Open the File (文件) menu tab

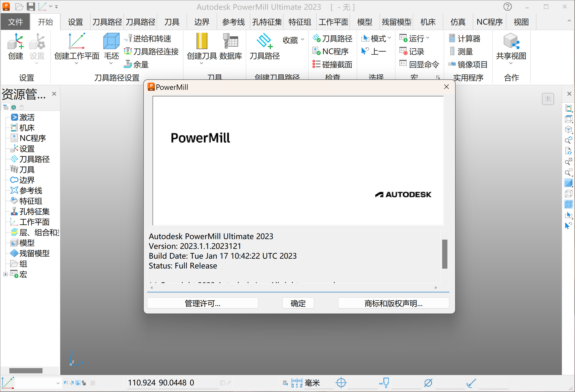pos(15,22)
